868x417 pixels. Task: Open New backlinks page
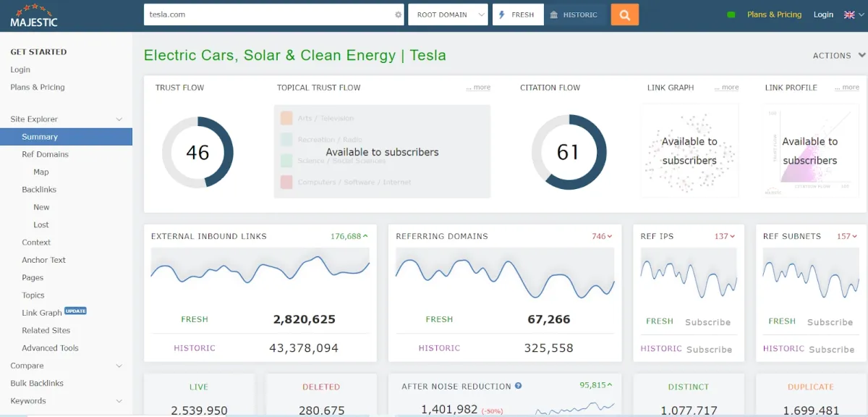(x=41, y=207)
